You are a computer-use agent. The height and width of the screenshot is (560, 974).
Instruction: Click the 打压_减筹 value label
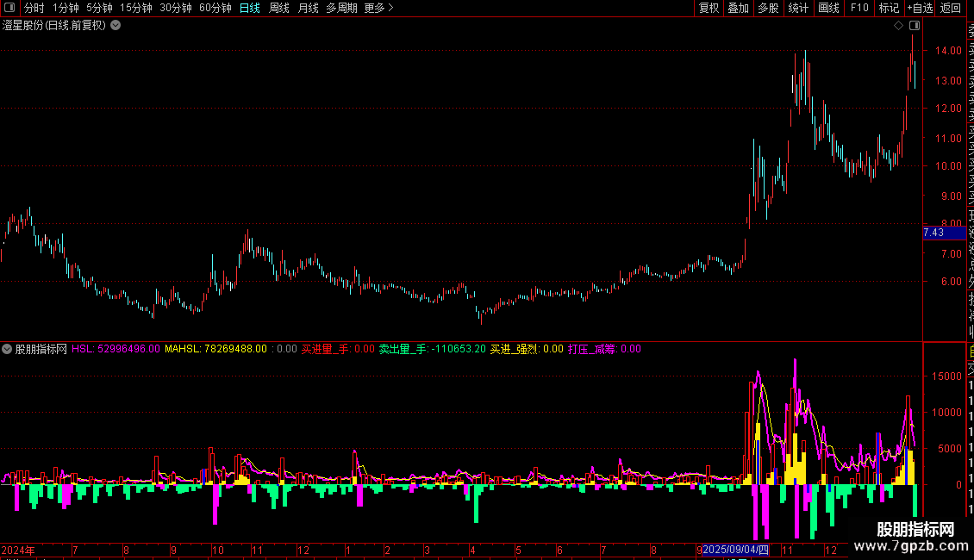click(604, 349)
